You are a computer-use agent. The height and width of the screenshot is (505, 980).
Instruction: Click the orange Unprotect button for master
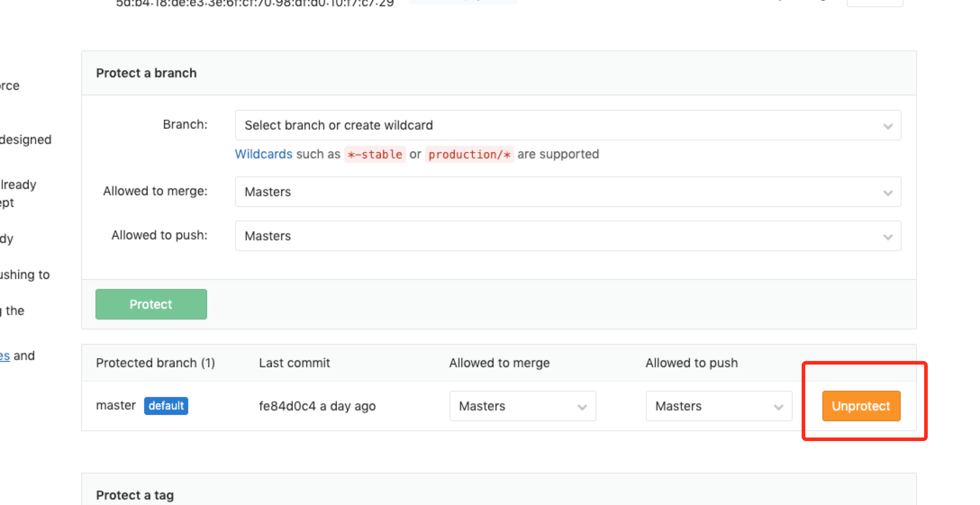pos(861,406)
